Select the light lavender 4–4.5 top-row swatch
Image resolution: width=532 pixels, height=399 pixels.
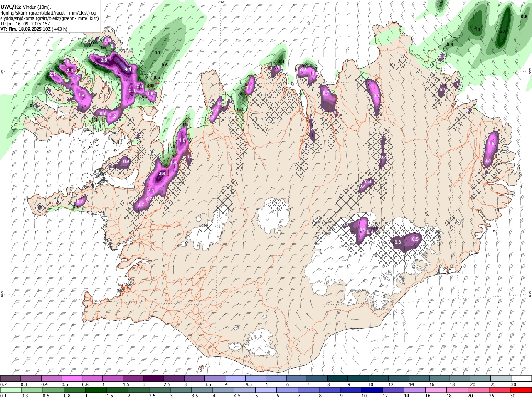[x=235, y=378]
